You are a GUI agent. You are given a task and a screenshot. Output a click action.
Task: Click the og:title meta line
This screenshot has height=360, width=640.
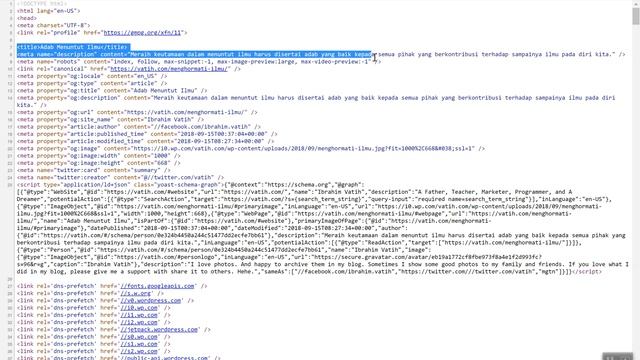112,91
